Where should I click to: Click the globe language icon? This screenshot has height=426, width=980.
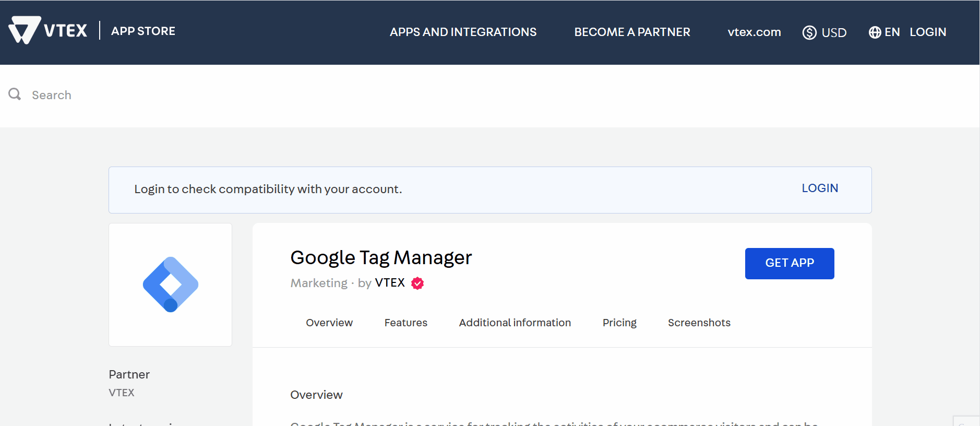(x=875, y=32)
